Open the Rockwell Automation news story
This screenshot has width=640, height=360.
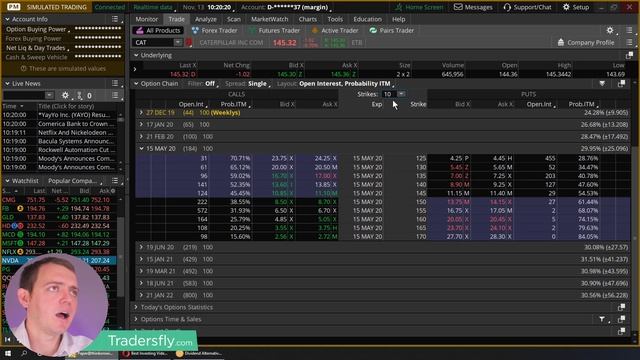[76, 150]
